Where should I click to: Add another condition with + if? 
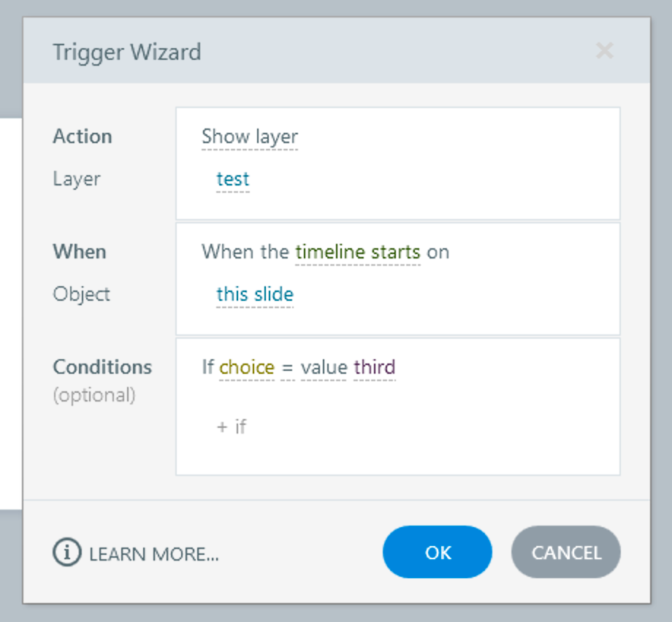[232, 427]
